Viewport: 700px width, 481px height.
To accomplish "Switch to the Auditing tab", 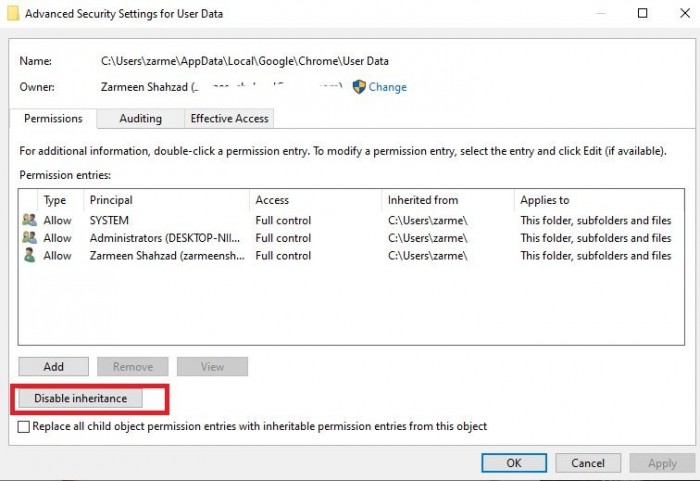I will point(140,118).
